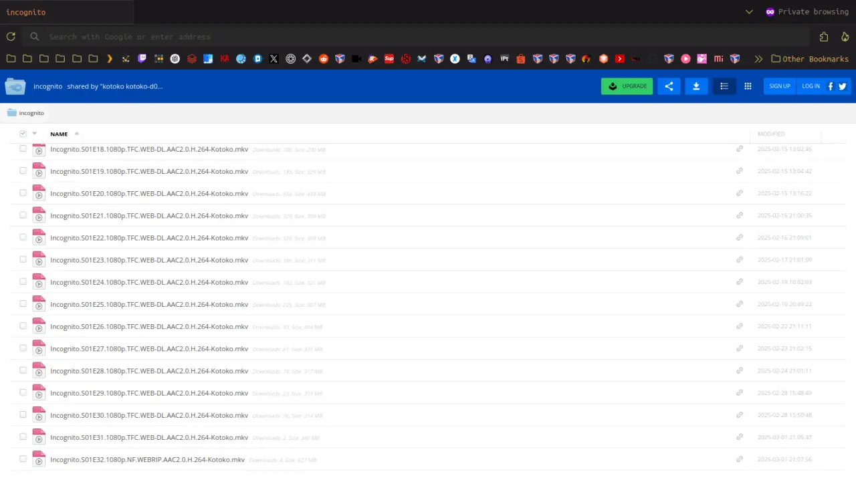856x504 pixels.
Task: Open Incognito.S01E29 mkv file link
Action: (149, 393)
